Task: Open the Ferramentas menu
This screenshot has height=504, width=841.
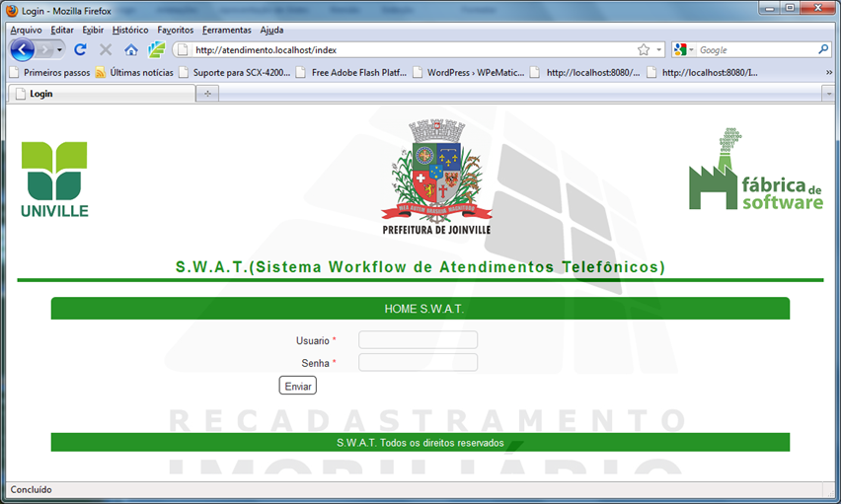Action: 226,30
